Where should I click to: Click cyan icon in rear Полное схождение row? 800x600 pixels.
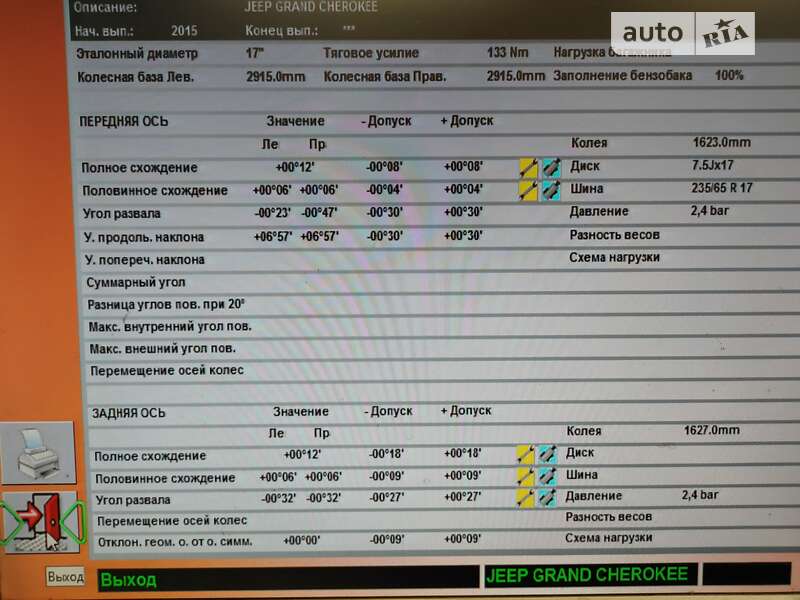[548, 454]
